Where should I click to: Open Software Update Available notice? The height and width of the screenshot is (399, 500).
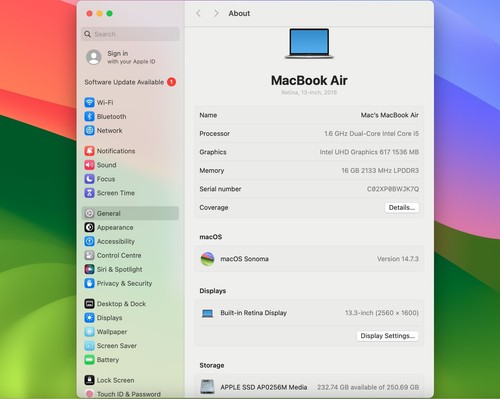[124, 82]
